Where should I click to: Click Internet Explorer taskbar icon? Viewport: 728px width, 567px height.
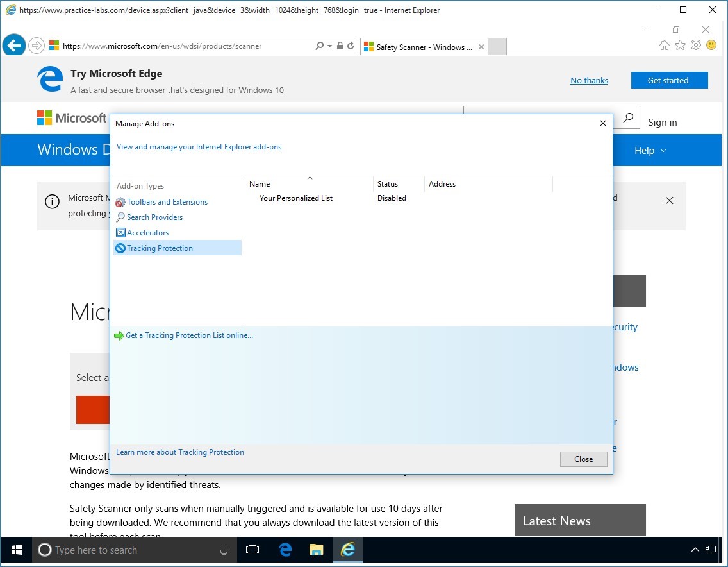(x=348, y=550)
